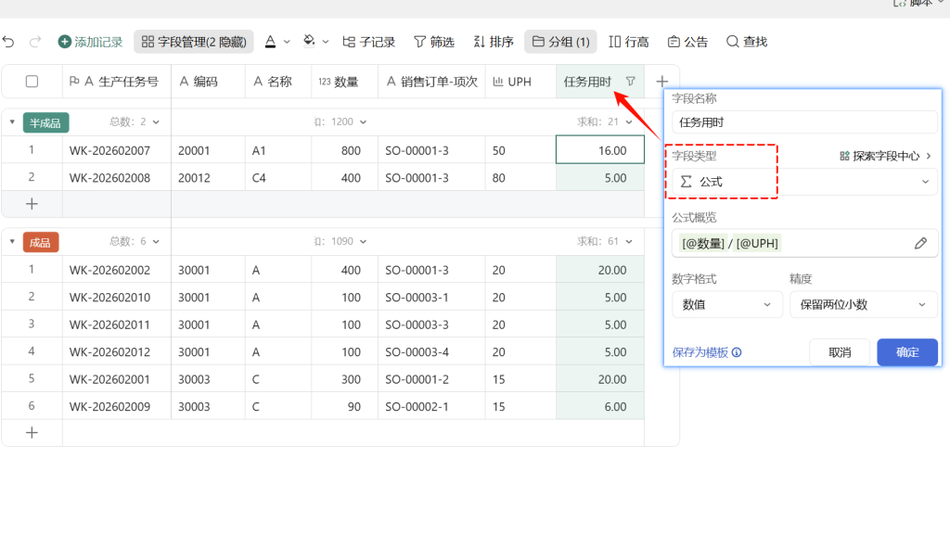Open field management (2 hidden)

(194, 42)
